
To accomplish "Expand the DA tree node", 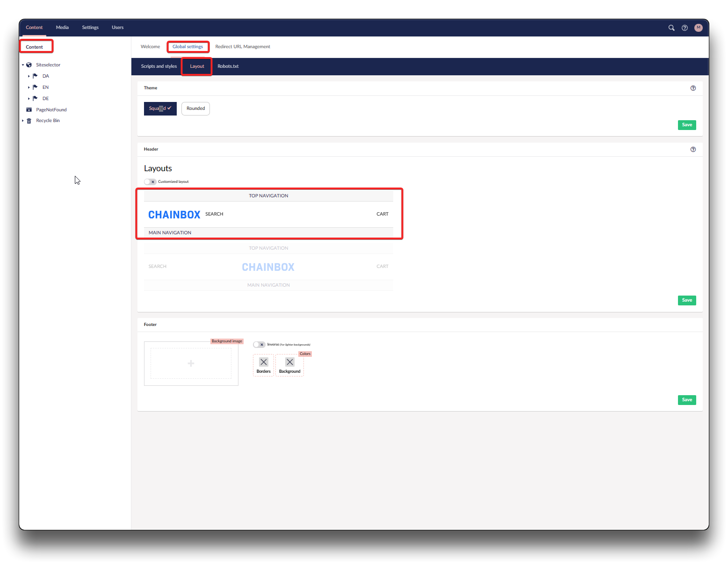I will click(29, 76).
